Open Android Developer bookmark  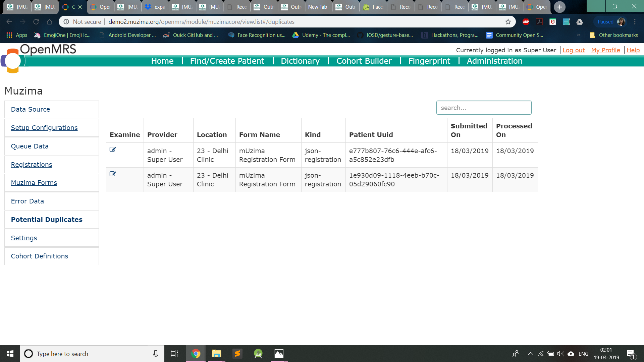pos(128,35)
